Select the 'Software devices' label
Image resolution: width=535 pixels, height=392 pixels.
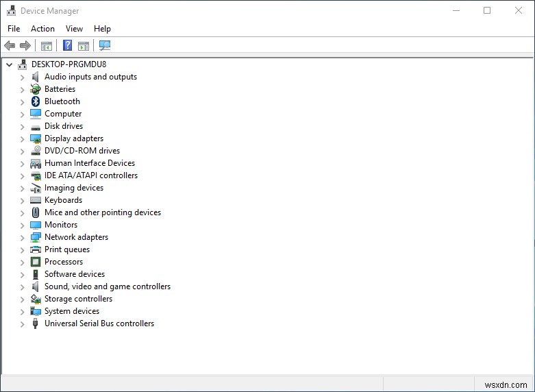[75, 274]
